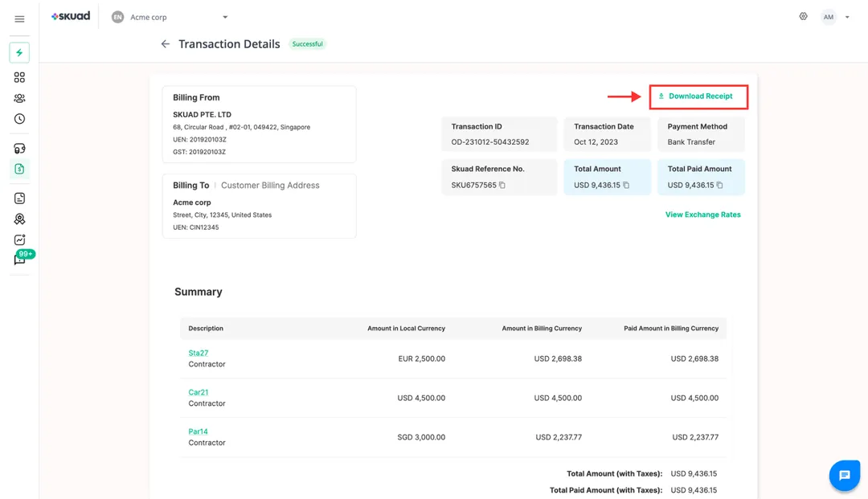Click the AM user avatar
The height and width of the screenshot is (499, 868).
828,17
